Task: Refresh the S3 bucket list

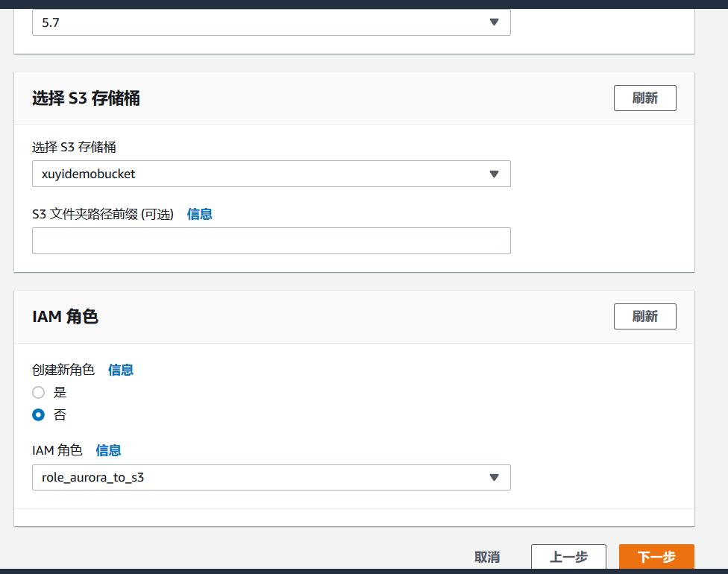Action: (645, 98)
